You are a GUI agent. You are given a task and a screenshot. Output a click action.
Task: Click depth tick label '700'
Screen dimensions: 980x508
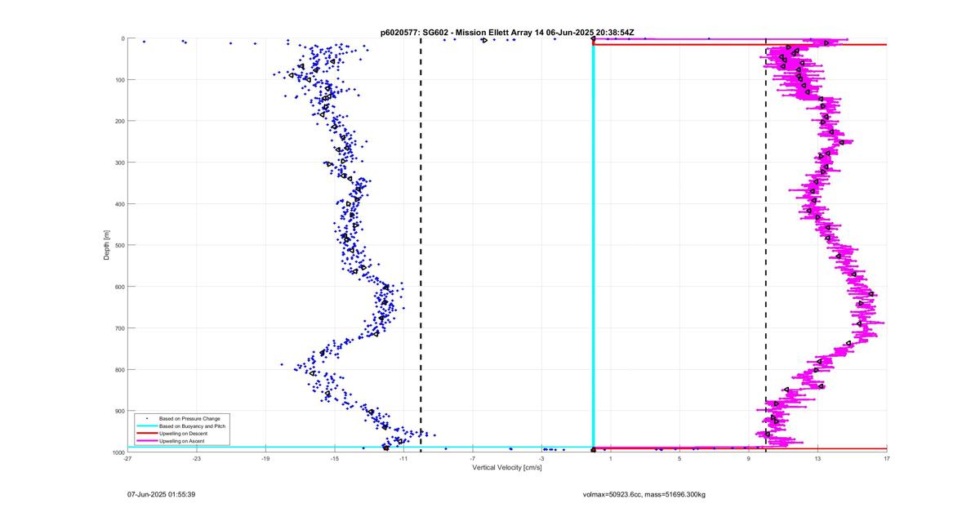[119, 328]
